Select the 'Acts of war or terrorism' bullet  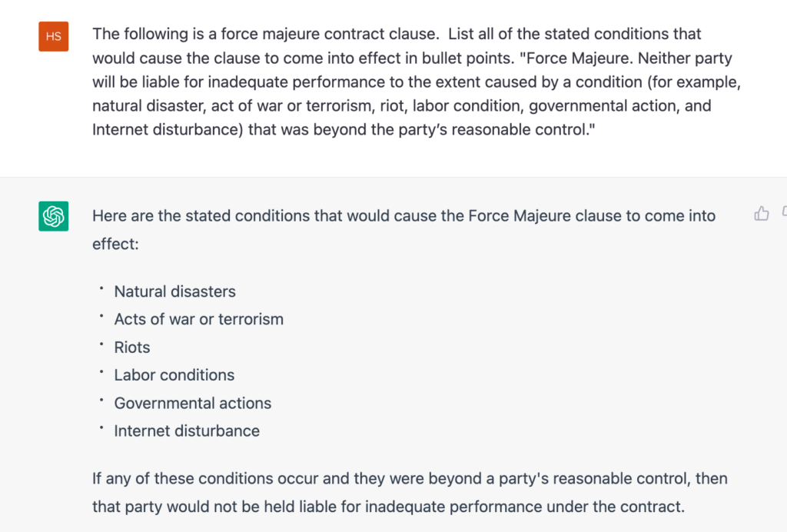[x=199, y=319]
